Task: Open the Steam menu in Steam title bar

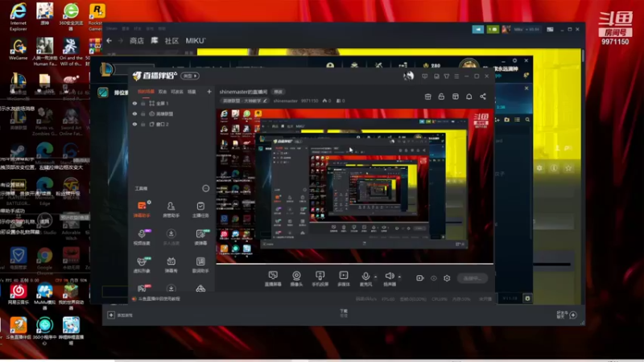Action: coord(112,29)
